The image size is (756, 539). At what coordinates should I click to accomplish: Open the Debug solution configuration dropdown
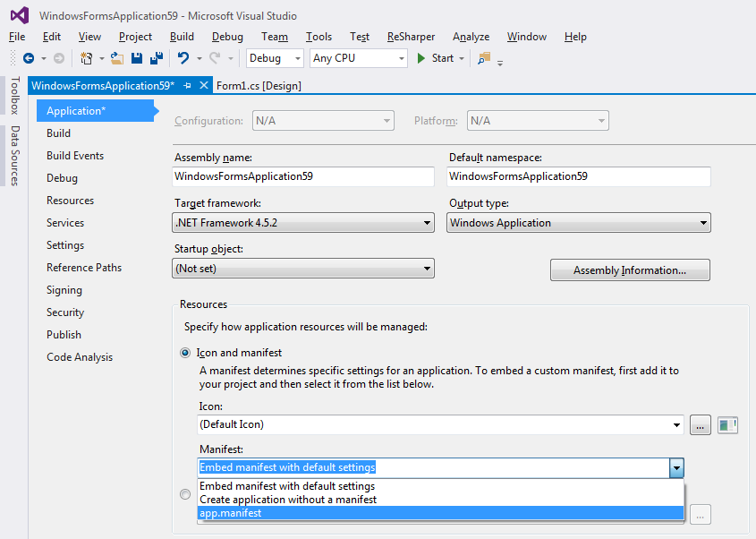pyautogui.click(x=275, y=58)
